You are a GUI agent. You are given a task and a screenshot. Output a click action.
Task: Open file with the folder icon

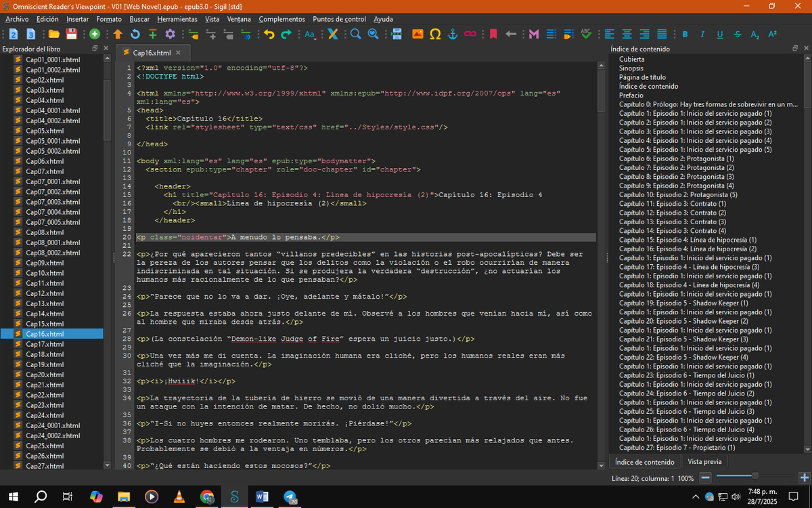(53, 34)
